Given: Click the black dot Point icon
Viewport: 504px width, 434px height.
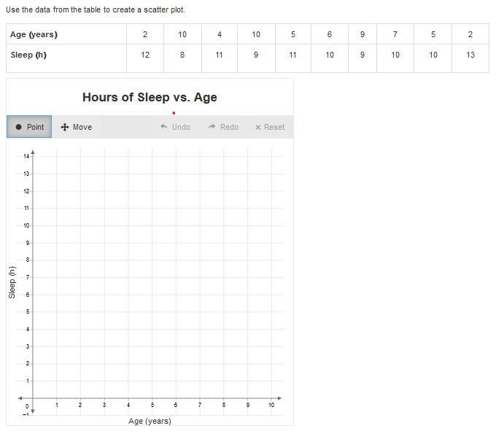Looking at the screenshot, I should point(19,127).
